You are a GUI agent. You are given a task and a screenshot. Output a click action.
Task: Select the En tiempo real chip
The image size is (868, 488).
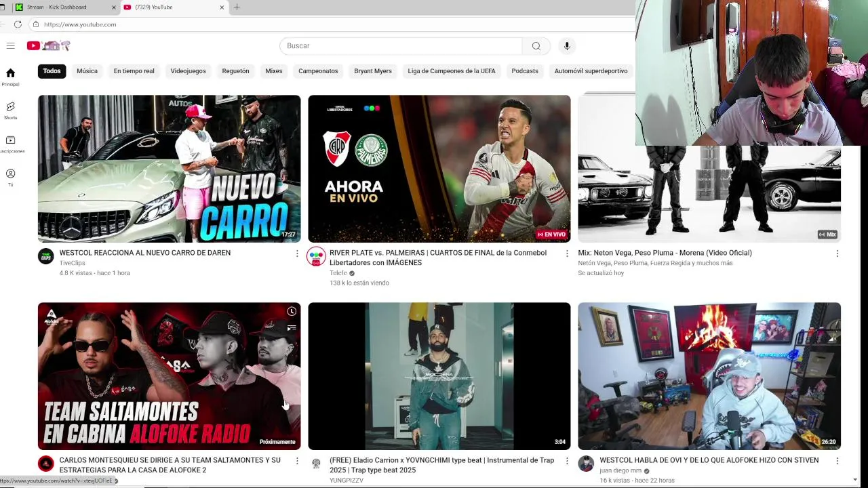[x=134, y=71]
